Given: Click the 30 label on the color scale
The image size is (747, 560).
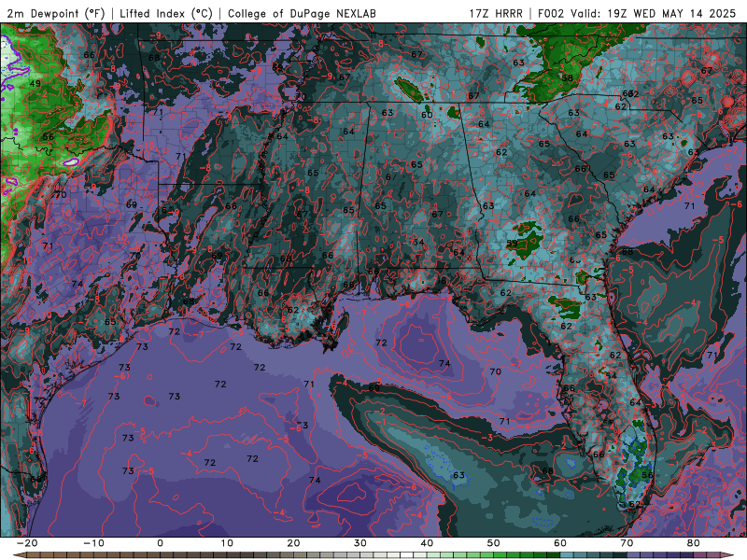Looking at the screenshot, I should pos(360,543).
